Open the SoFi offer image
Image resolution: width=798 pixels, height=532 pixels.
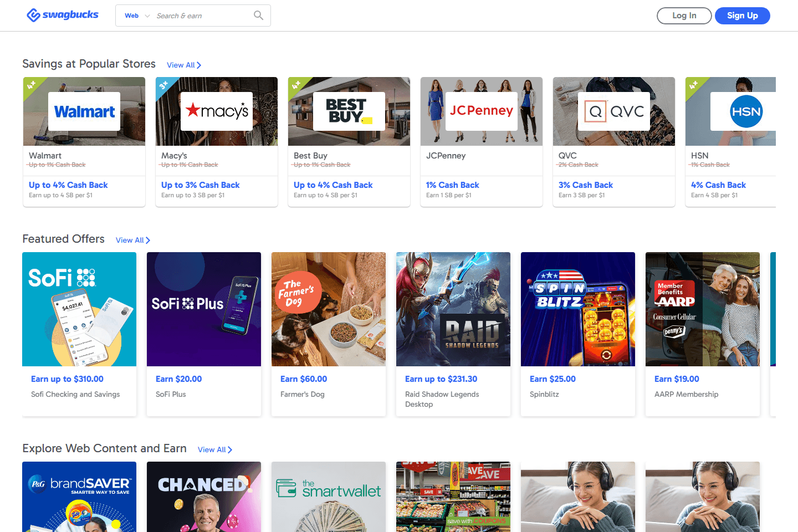79,309
